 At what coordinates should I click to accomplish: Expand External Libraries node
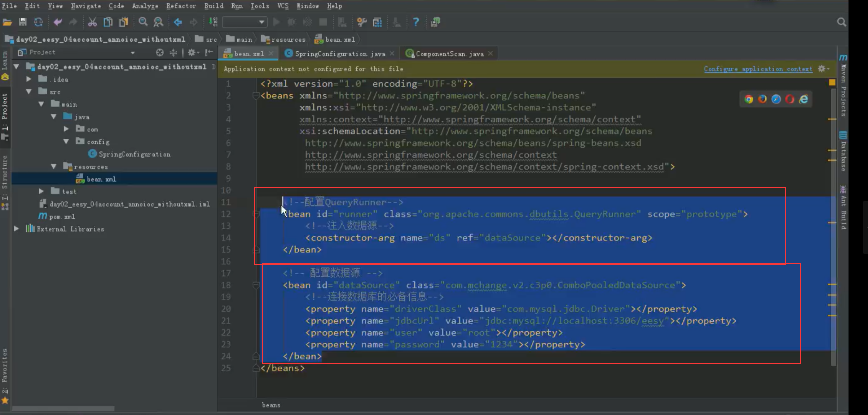[16, 229]
